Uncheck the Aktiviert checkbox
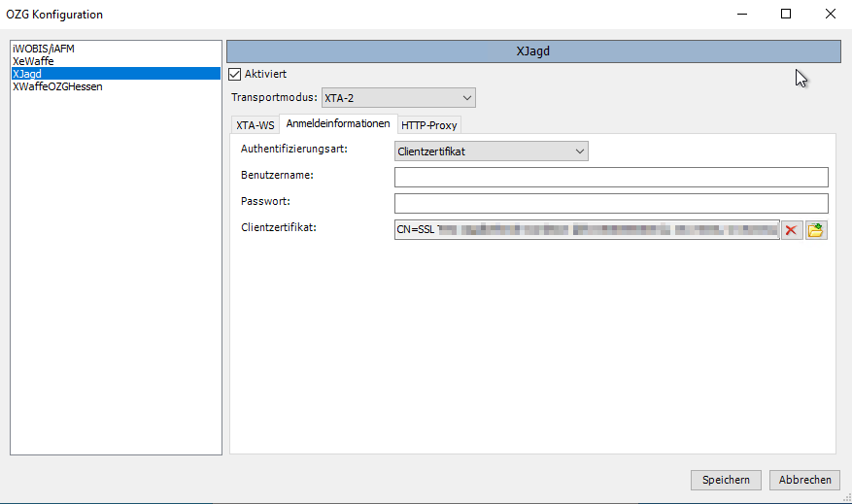This screenshot has height=504, width=852. pyautogui.click(x=234, y=74)
